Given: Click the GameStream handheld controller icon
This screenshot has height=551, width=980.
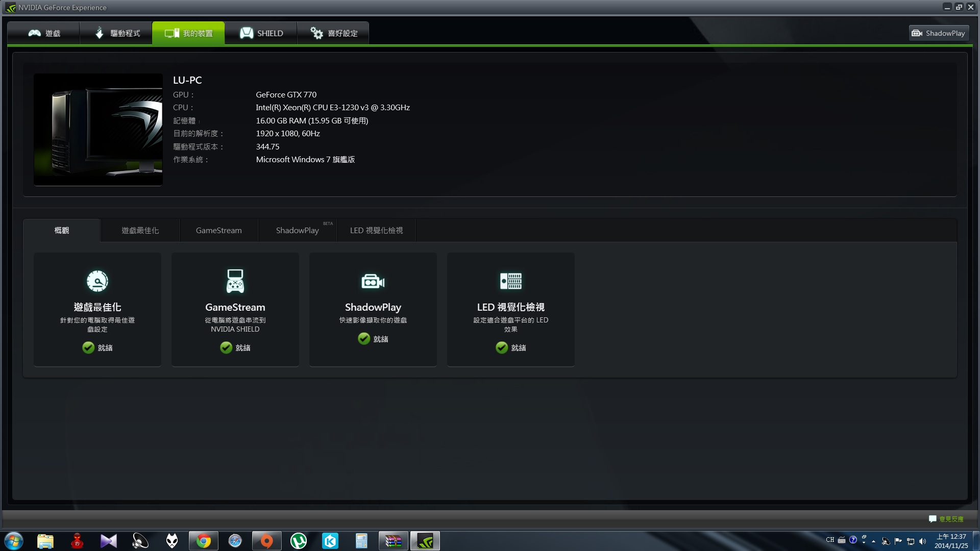Looking at the screenshot, I should 235,281.
